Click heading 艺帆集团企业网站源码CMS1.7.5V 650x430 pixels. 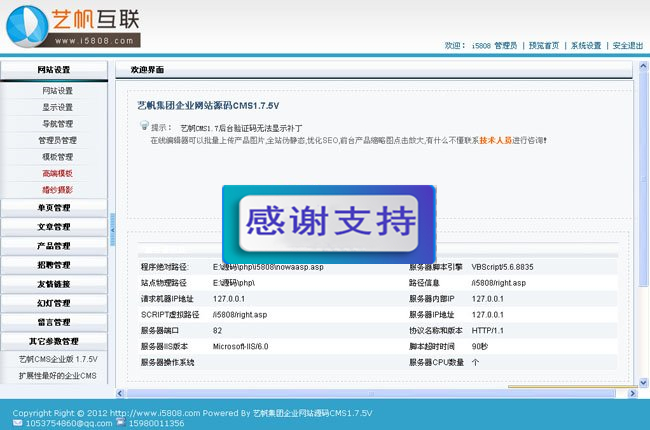click(x=208, y=106)
